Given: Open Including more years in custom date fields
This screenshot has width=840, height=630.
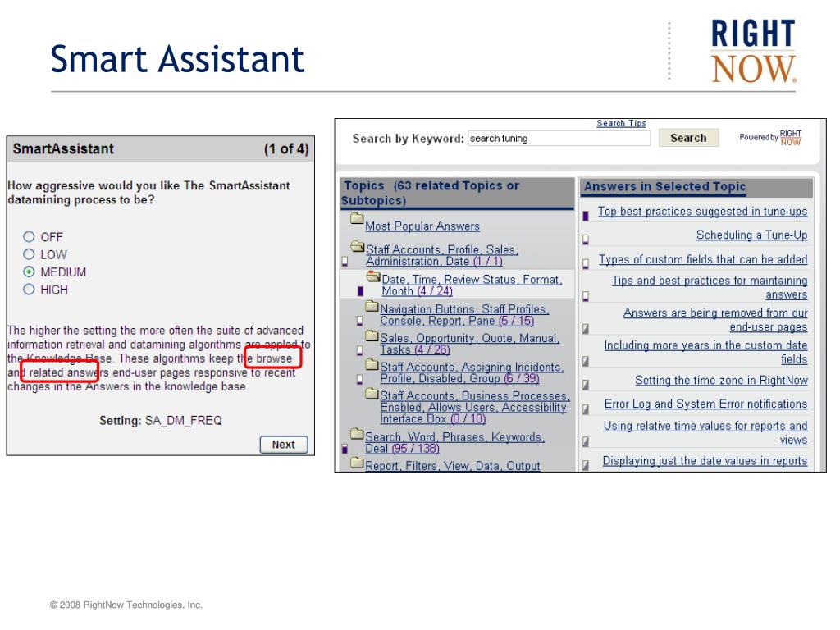Looking at the screenshot, I should pos(705,352).
